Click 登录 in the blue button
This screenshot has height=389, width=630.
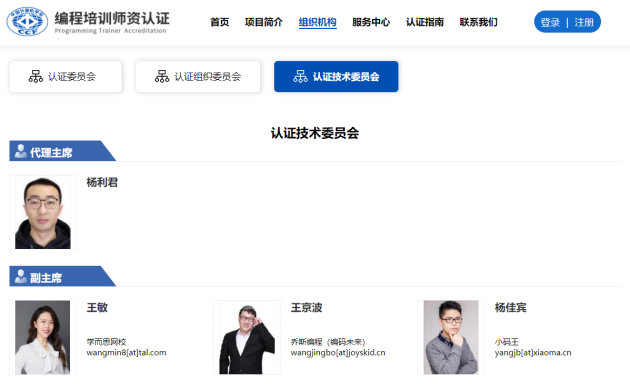(550, 23)
